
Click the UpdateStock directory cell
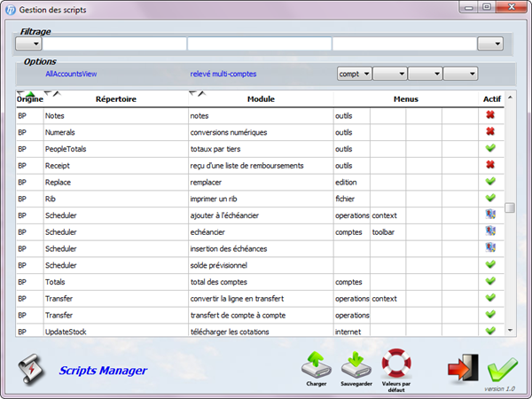point(116,332)
